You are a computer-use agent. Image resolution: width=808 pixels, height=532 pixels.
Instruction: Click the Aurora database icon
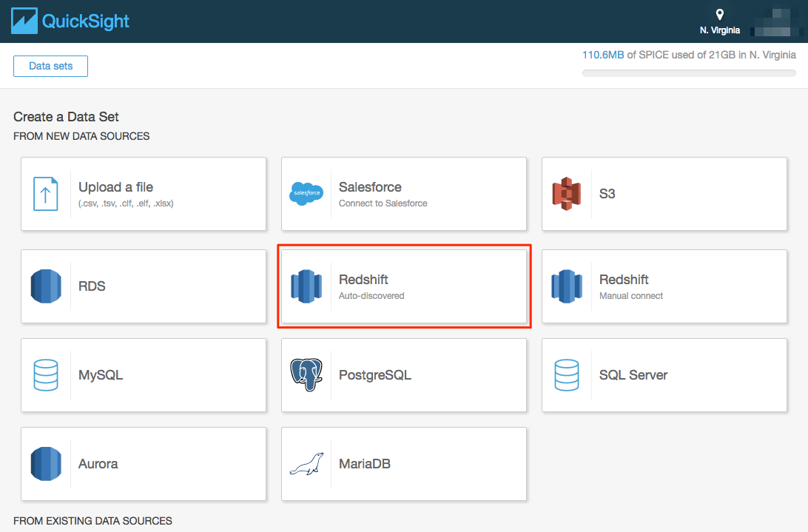[46, 464]
